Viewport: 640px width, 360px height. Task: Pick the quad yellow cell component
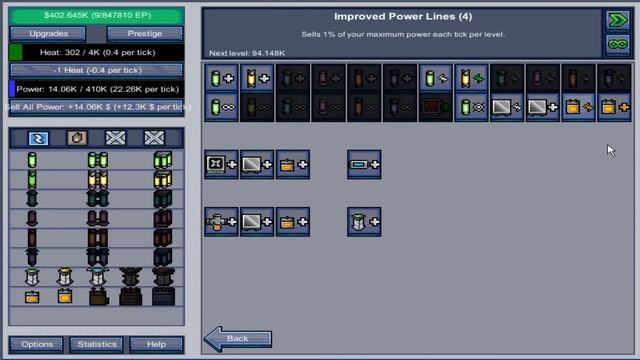pyautogui.click(x=163, y=179)
